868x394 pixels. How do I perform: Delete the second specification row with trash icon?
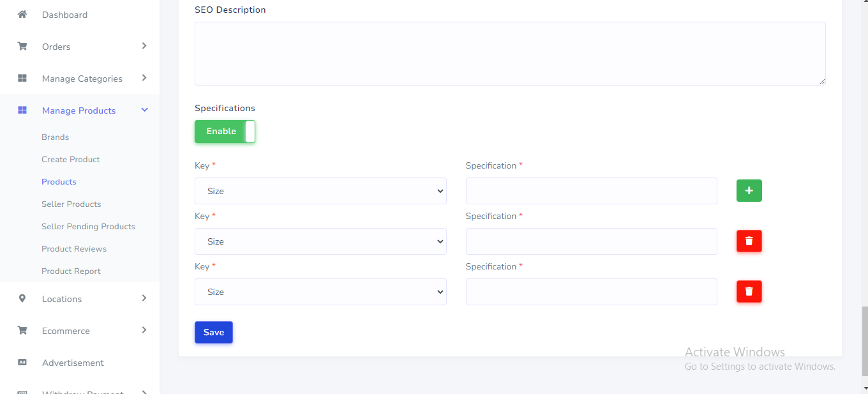click(x=749, y=241)
